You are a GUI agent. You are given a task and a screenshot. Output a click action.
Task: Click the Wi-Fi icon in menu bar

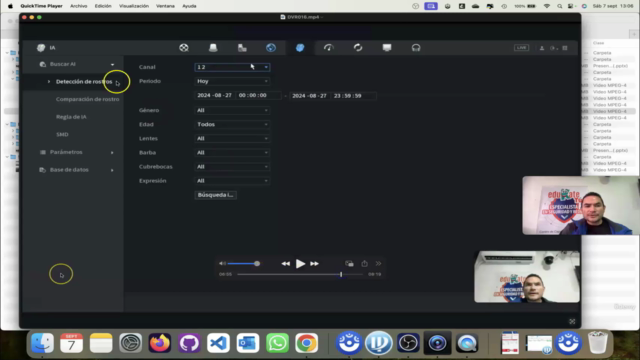point(547,6)
